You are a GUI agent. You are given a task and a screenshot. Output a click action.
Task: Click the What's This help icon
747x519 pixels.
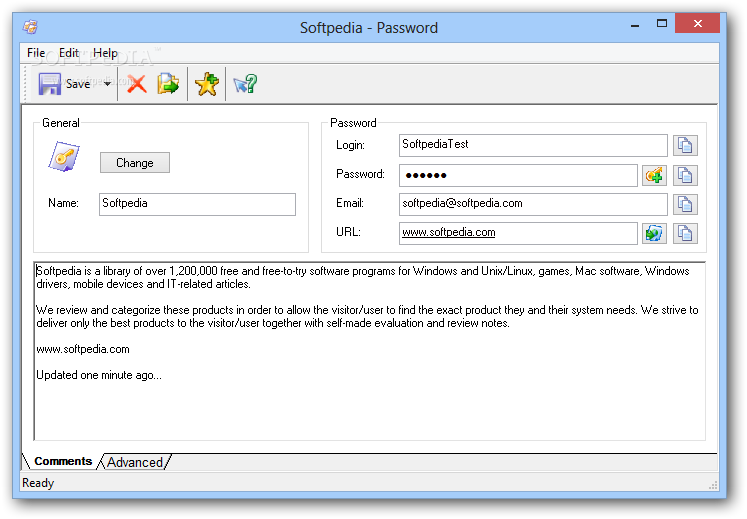(x=245, y=84)
